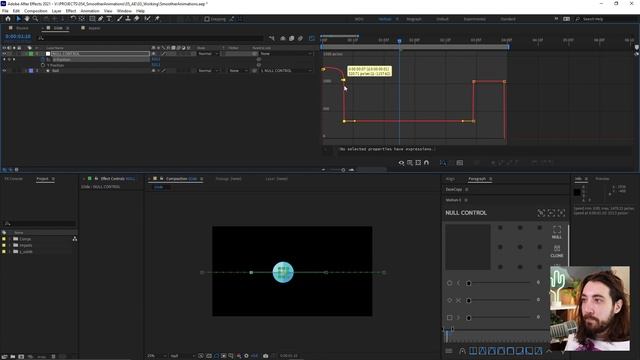The image size is (640, 360).
Task: Select the Hand tool
Action: coord(27,19)
